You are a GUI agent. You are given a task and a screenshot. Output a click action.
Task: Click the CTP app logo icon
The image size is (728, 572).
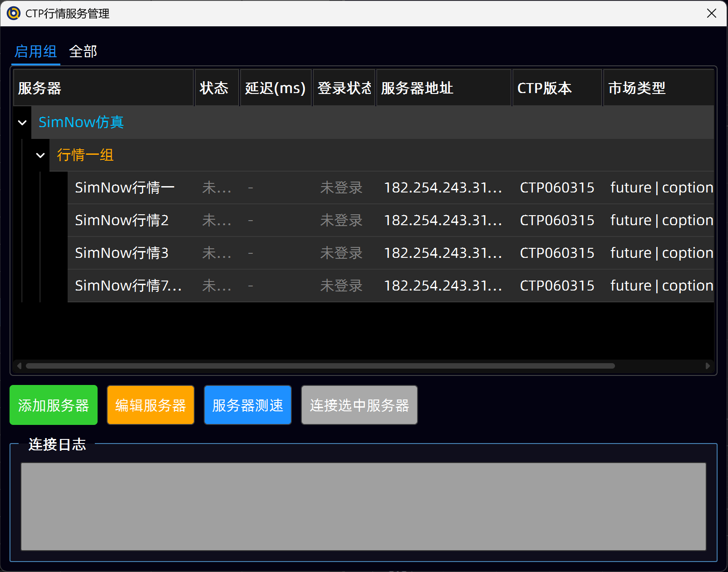(x=14, y=13)
